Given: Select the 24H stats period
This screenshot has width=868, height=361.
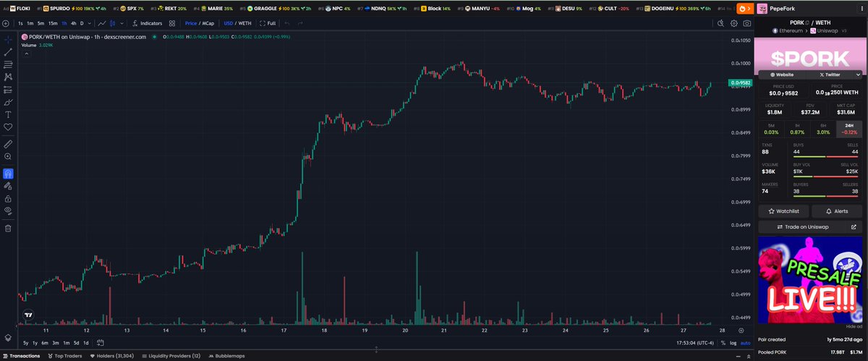Looking at the screenshot, I should [x=850, y=129].
